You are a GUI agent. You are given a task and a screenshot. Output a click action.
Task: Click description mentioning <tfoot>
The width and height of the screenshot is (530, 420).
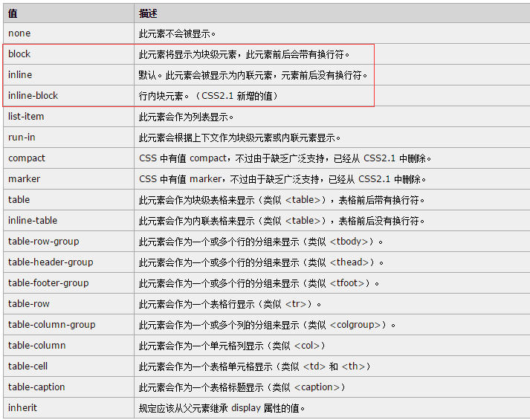[x=259, y=283]
